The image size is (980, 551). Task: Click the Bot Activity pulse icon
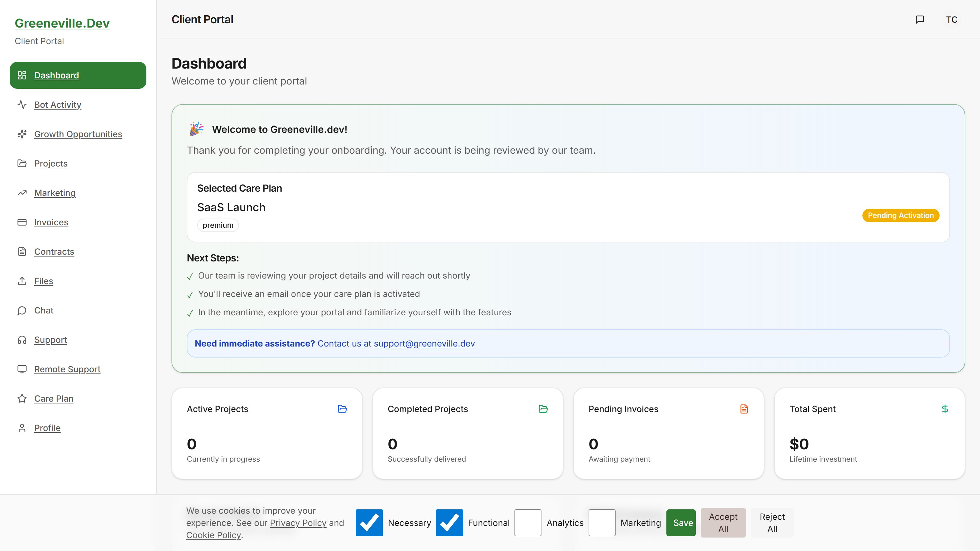tap(22, 105)
